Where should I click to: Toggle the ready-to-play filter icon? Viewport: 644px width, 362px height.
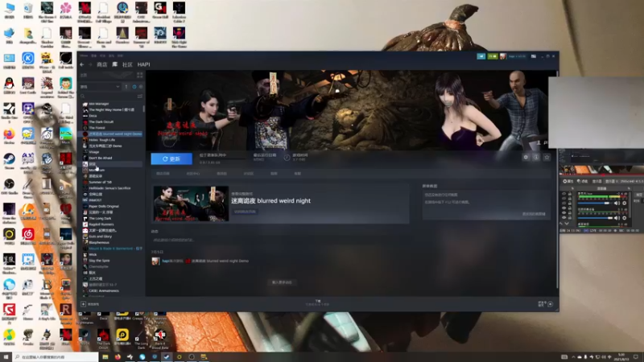141,87
